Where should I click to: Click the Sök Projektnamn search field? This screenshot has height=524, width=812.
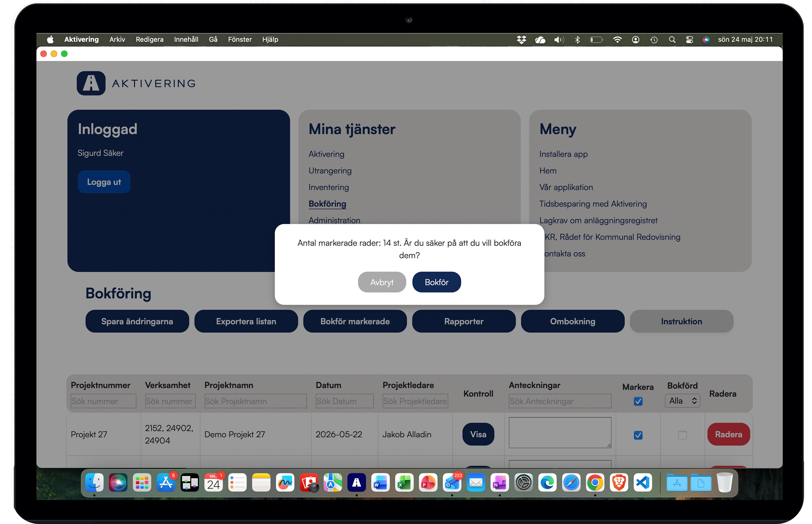(x=255, y=401)
